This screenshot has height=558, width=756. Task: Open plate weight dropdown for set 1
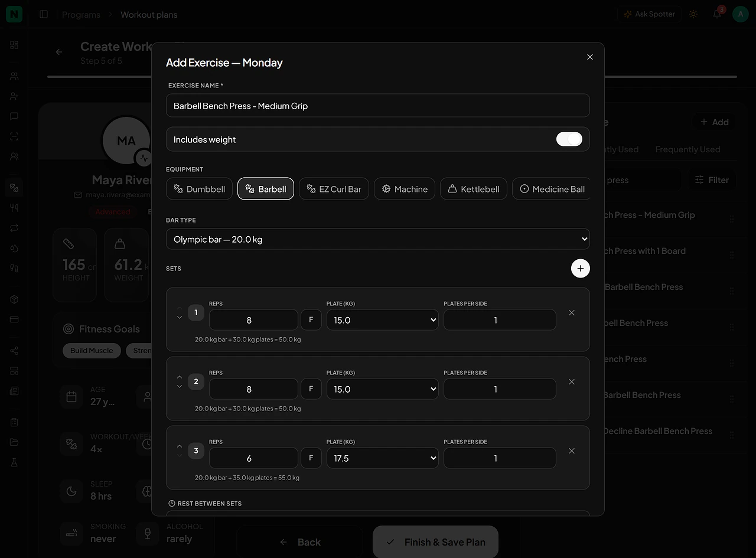click(x=382, y=320)
